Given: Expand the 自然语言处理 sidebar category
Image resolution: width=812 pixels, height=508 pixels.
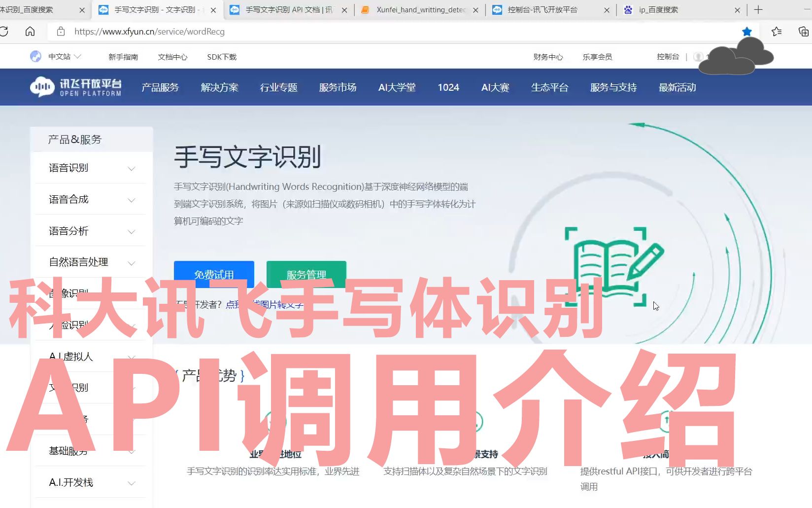Looking at the screenshot, I should coord(91,262).
